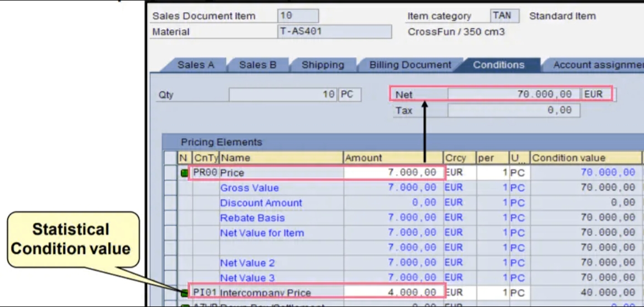Viewport: 644px width, 307px height.
Task: Click the Condition value column header
Action: coord(582,158)
